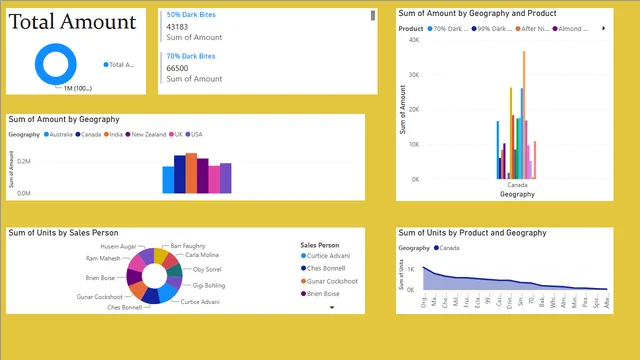This screenshot has height=360, width=640.
Task: Click the Ram Mahesh donut label
Action: (x=103, y=258)
